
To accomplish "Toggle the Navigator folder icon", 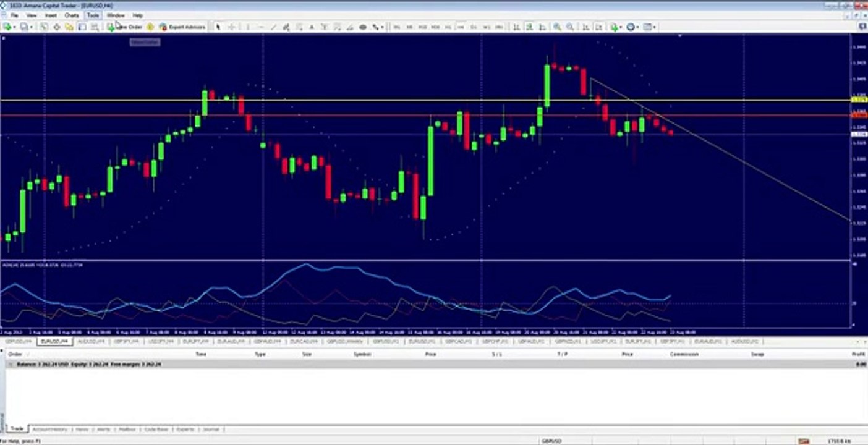I will pyautogui.click(x=69, y=27).
